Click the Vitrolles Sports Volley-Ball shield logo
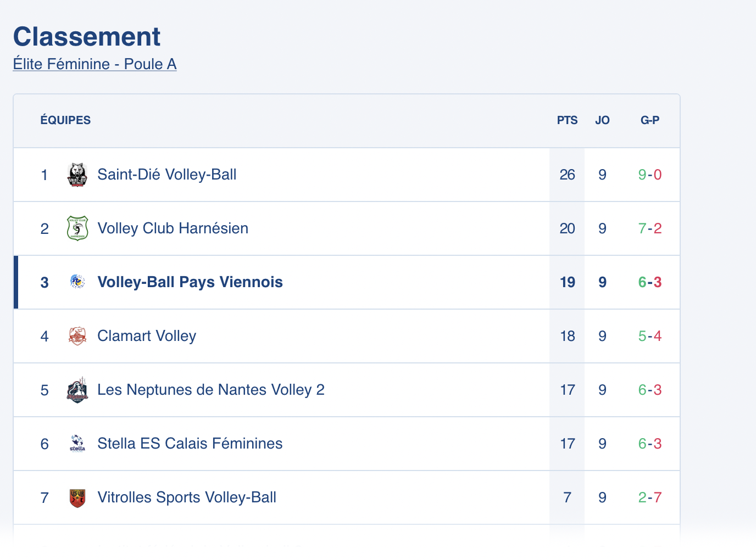The image size is (756, 560). [x=77, y=497]
